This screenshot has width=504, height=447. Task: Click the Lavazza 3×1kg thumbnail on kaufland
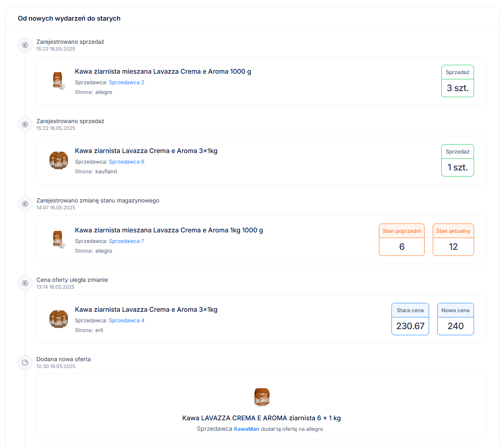point(59,160)
